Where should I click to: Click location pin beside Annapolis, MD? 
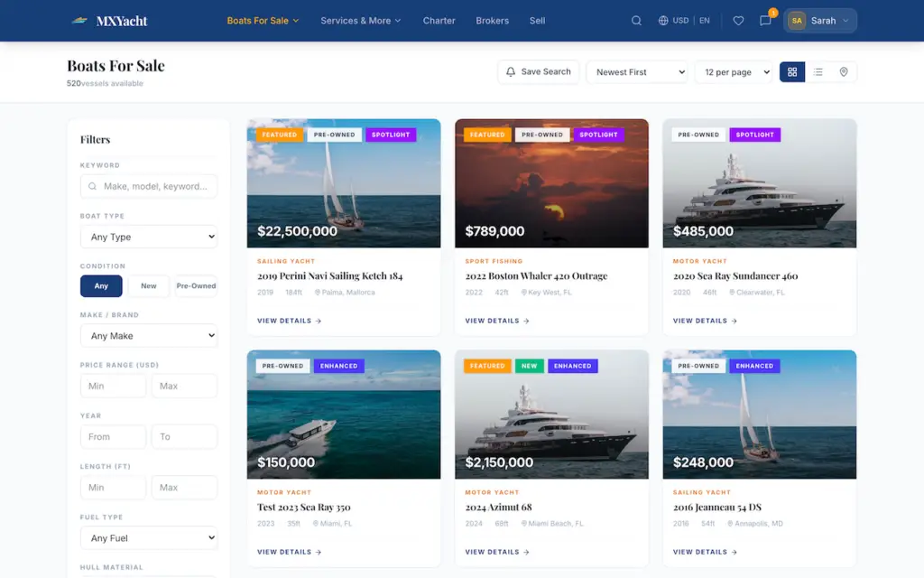point(730,524)
